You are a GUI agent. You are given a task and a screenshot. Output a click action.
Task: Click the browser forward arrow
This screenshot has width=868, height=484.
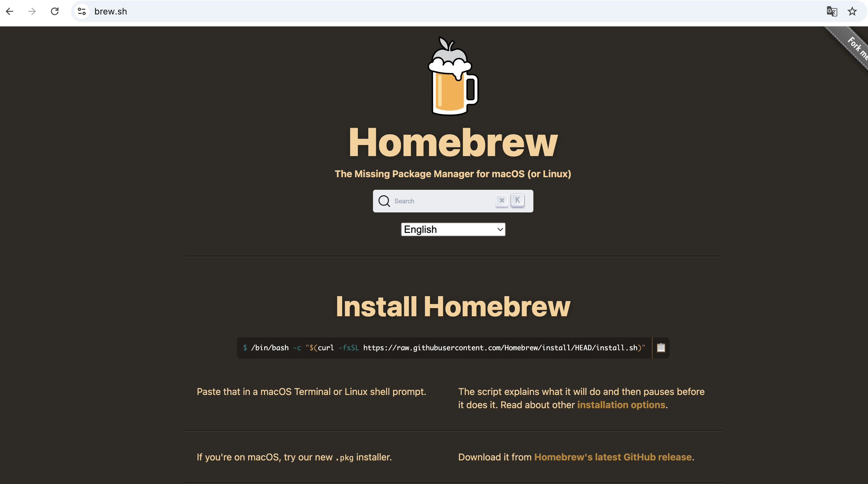pyautogui.click(x=32, y=11)
